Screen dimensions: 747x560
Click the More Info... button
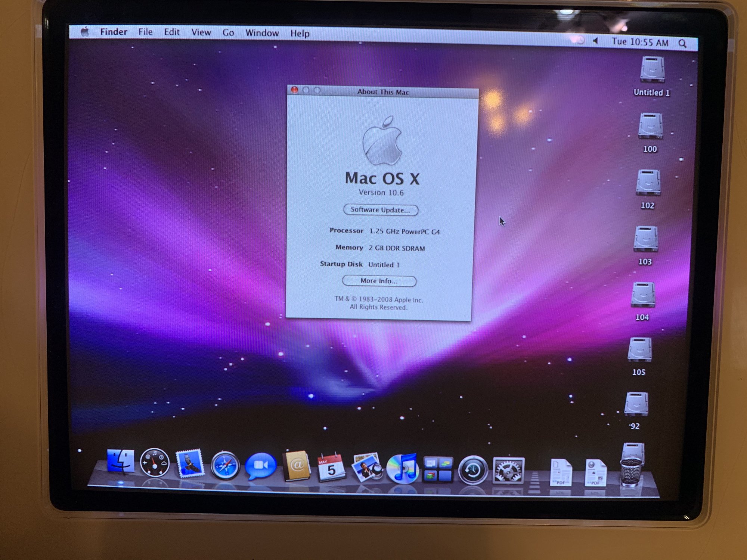(379, 281)
